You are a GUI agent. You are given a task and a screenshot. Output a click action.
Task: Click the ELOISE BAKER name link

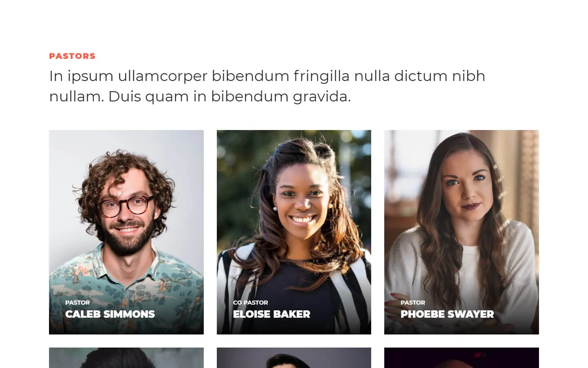tap(272, 314)
